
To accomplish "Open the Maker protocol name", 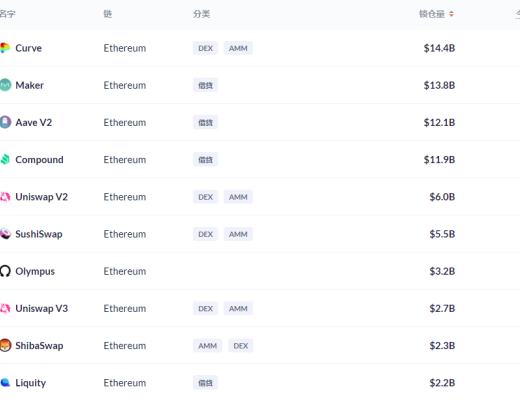I will (30, 85).
